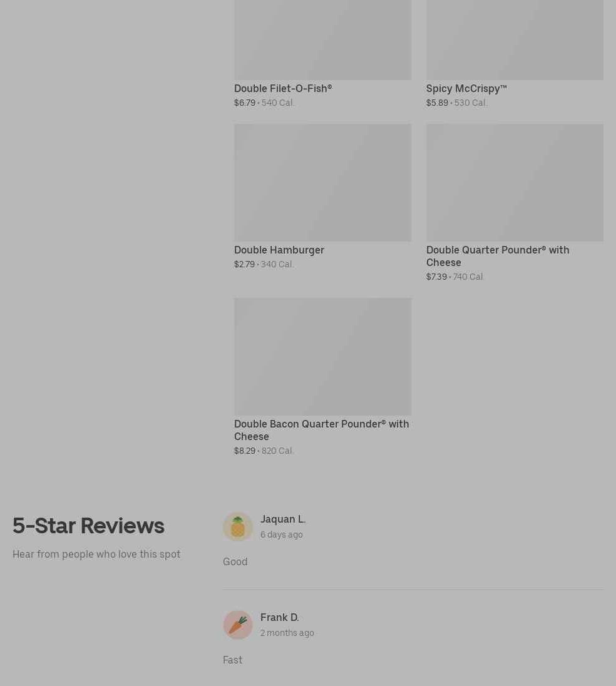Select reviewer name Frank D.
Image resolution: width=616 pixels, height=686 pixels.
pos(280,618)
